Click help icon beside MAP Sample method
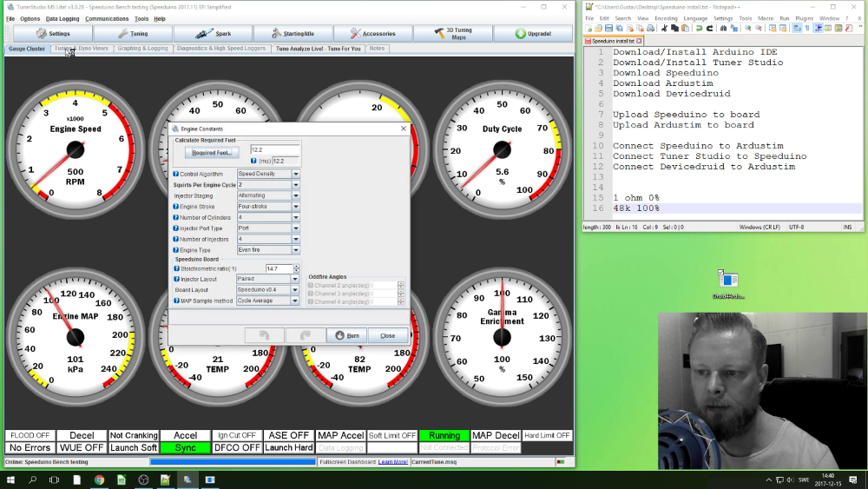 (176, 301)
